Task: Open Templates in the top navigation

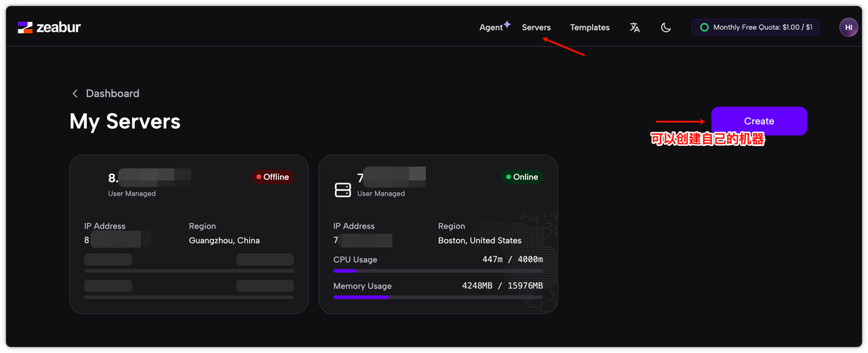Action: [589, 28]
